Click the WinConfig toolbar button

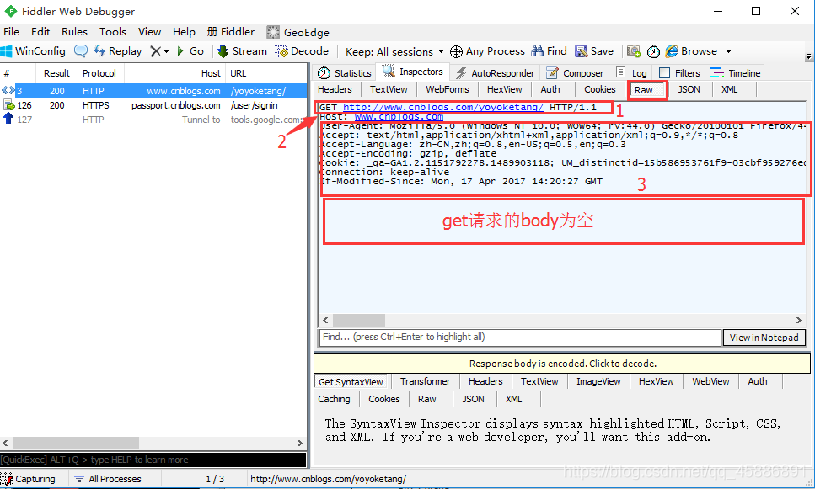[33, 51]
